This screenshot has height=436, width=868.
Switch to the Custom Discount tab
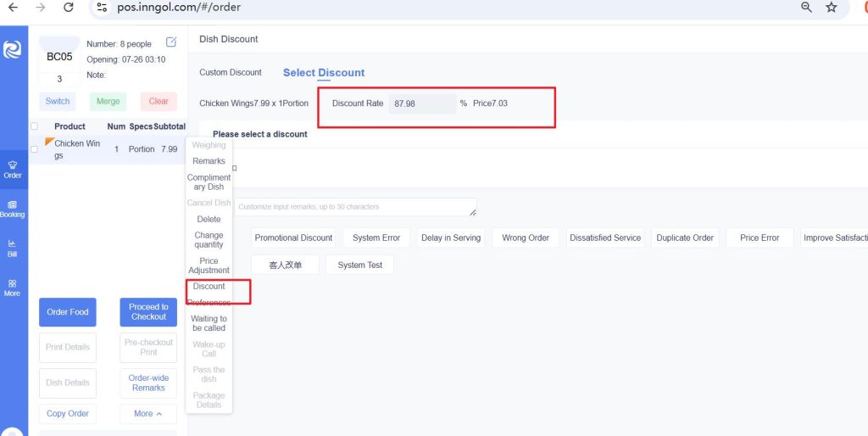tap(231, 73)
